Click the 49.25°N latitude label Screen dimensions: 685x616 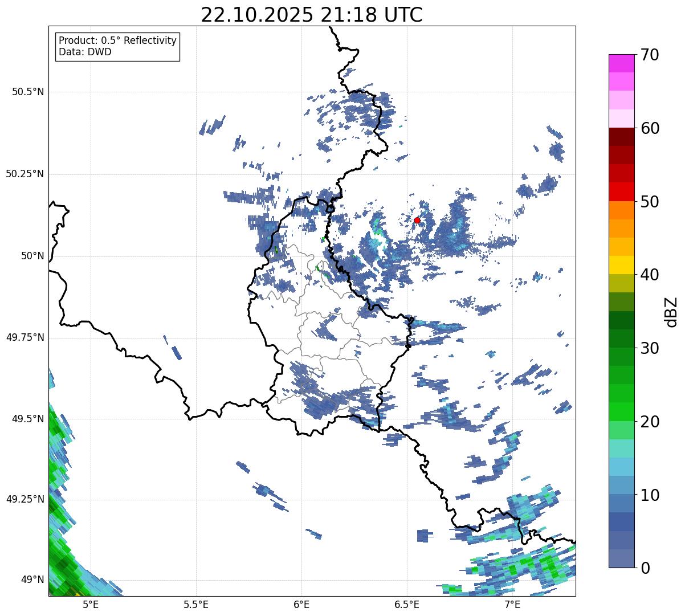tap(25, 499)
